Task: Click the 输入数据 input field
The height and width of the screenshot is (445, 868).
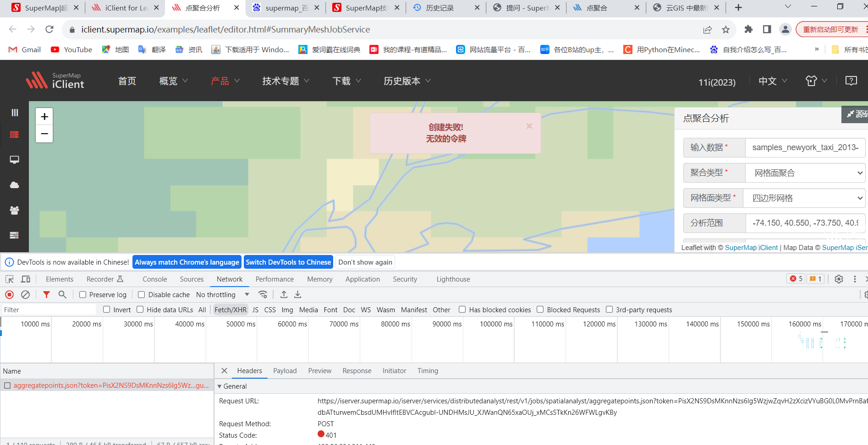Action: (x=805, y=147)
